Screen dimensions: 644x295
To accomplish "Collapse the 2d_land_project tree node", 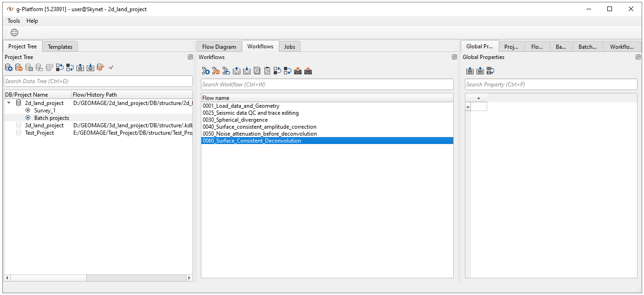I will coord(9,103).
